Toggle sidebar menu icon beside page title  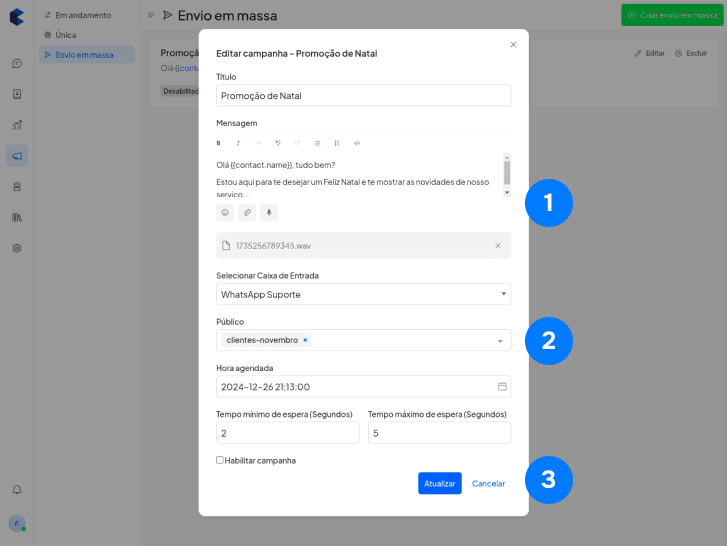coord(151,15)
